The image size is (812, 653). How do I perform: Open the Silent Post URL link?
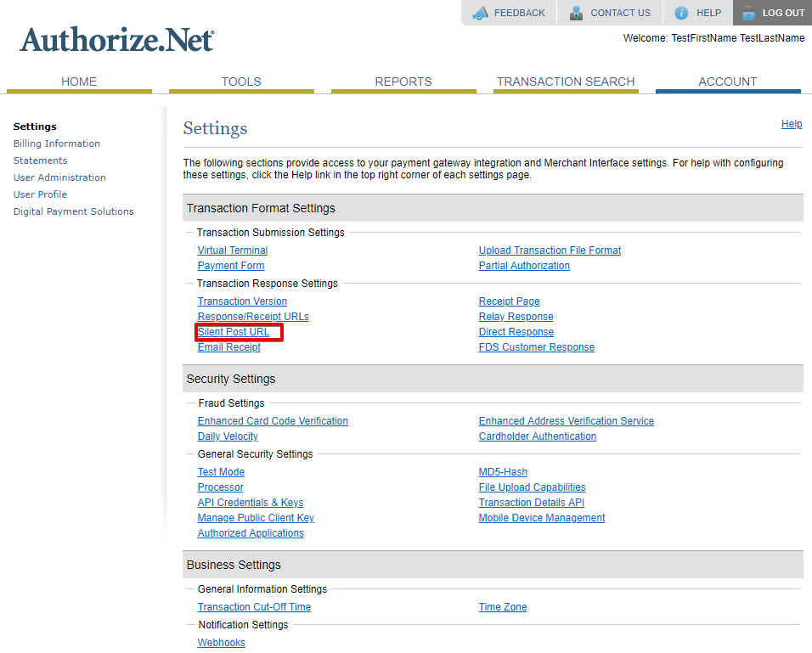click(233, 332)
